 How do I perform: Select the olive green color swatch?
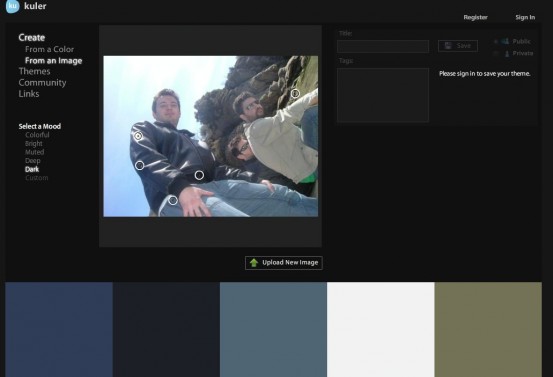pyautogui.click(x=488, y=329)
